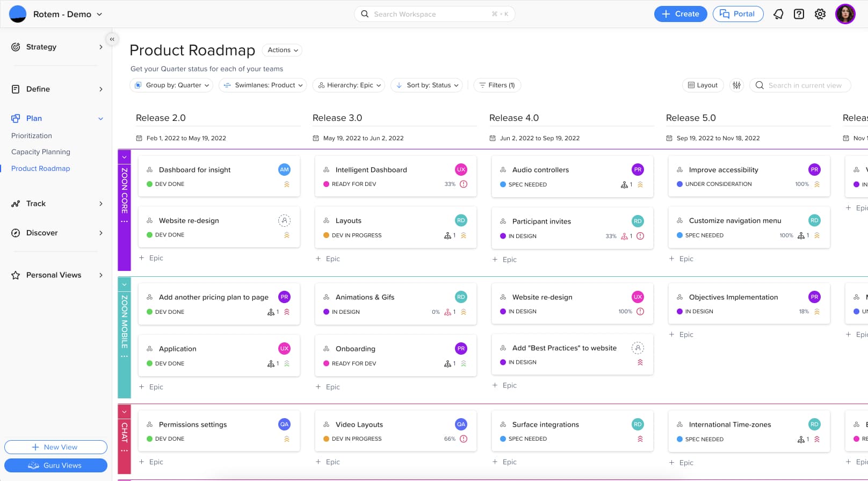Open the Sort by: Status dropdown
Screen dimensions: 868x481
tap(427, 85)
